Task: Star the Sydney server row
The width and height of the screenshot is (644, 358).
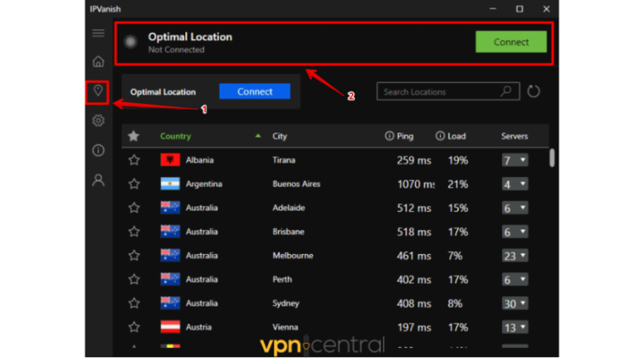Action: click(x=134, y=303)
